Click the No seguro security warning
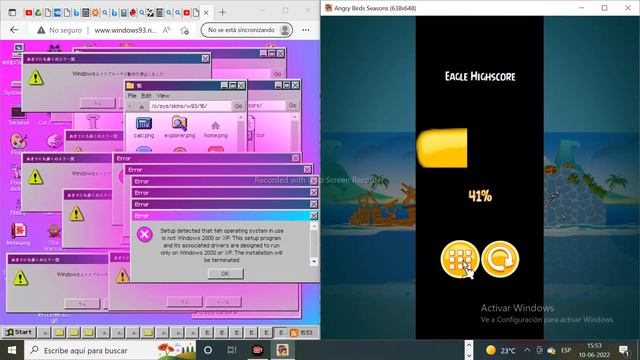640x360 pixels. (x=60, y=30)
